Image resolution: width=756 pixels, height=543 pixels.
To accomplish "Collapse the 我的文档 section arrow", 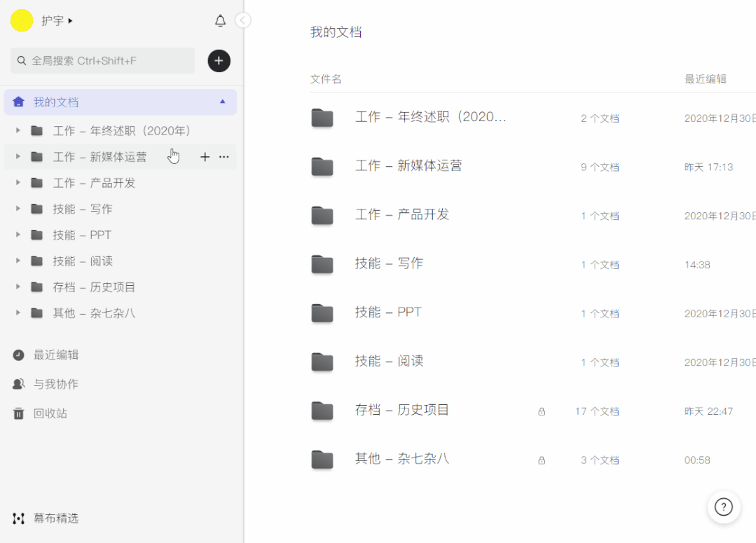I will (x=222, y=102).
